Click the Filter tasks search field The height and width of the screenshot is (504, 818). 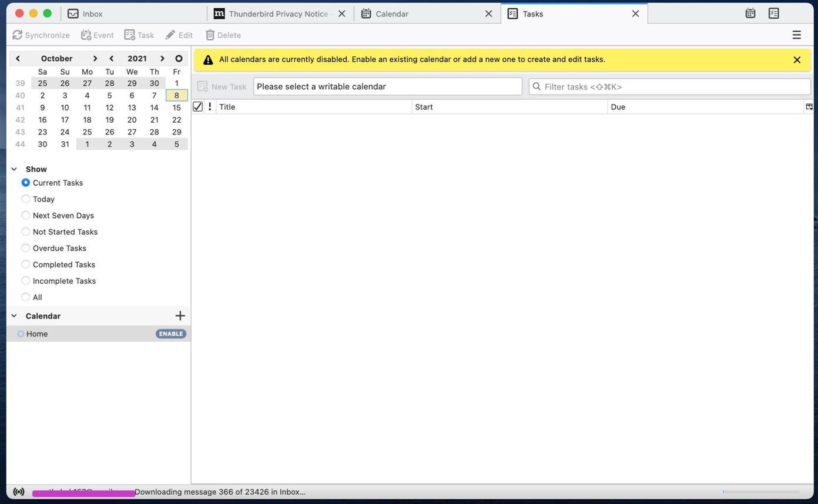click(x=670, y=86)
